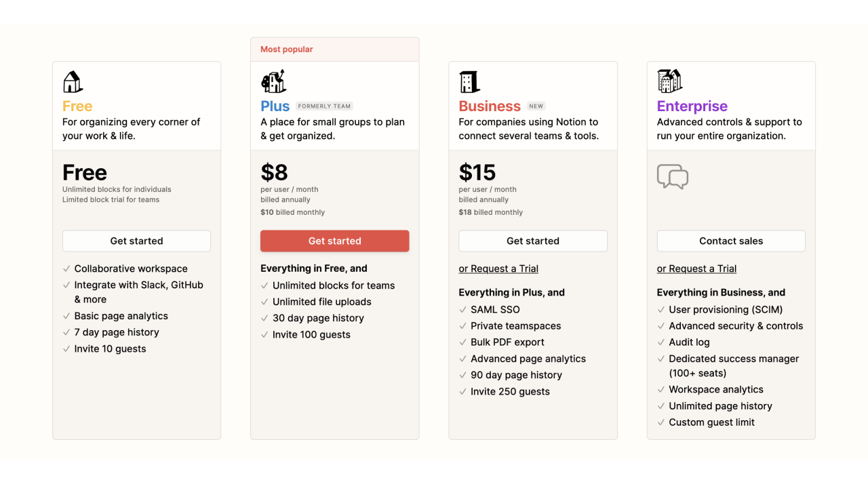The image size is (868, 488).
Task: Click the Plus plan building icon
Action: click(273, 81)
